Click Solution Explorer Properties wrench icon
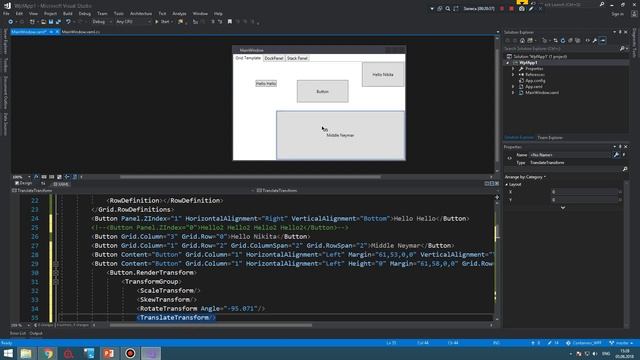The width and height of the screenshot is (640, 360). 595,40
